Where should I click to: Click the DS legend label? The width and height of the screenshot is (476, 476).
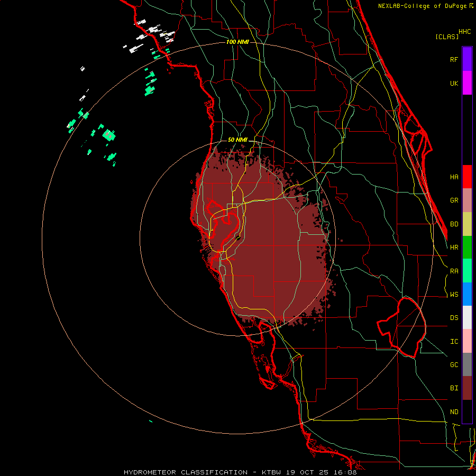click(x=454, y=317)
